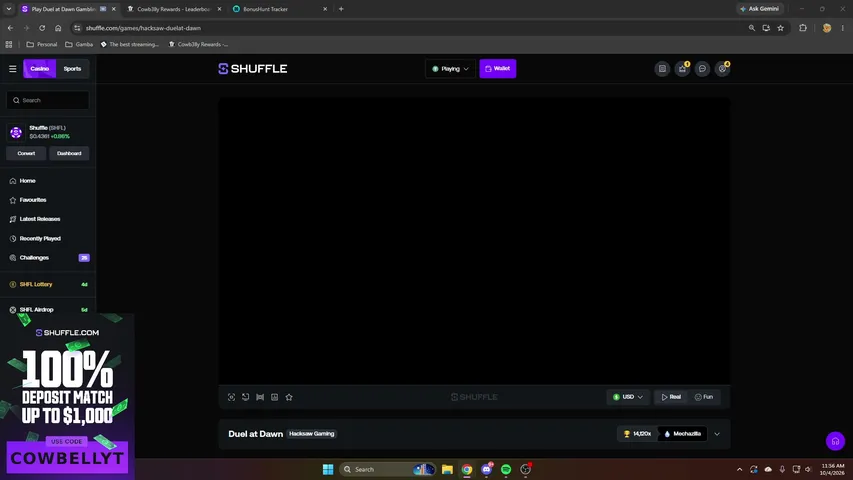The height and width of the screenshot is (480, 853).
Task: Open the bet slip list icon
Action: click(x=662, y=69)
